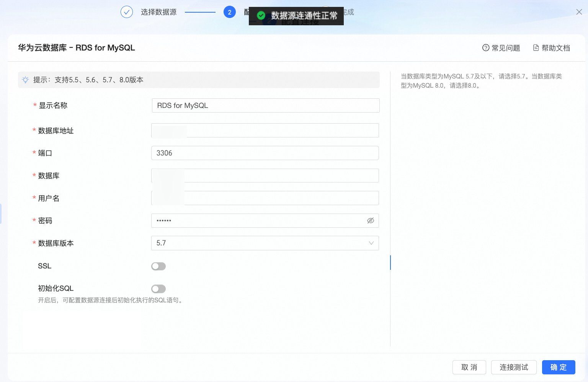Click the document icon beside 帮助文档
This screenshot has width=588, height=382.
tap(536, 48)
